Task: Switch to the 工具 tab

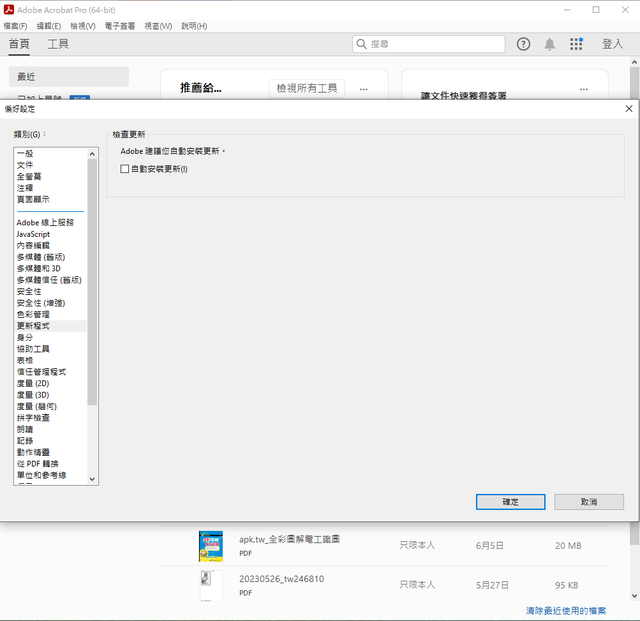Action: 58,44
